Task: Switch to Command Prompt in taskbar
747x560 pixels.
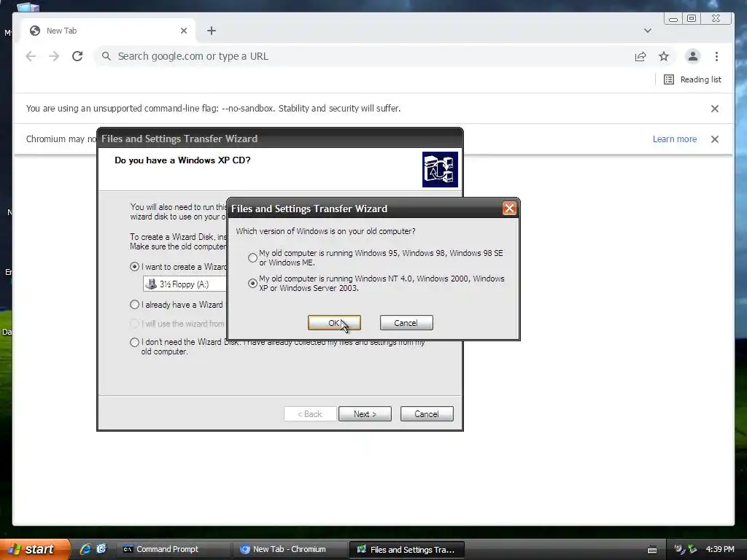Action: tap(174, 550)
